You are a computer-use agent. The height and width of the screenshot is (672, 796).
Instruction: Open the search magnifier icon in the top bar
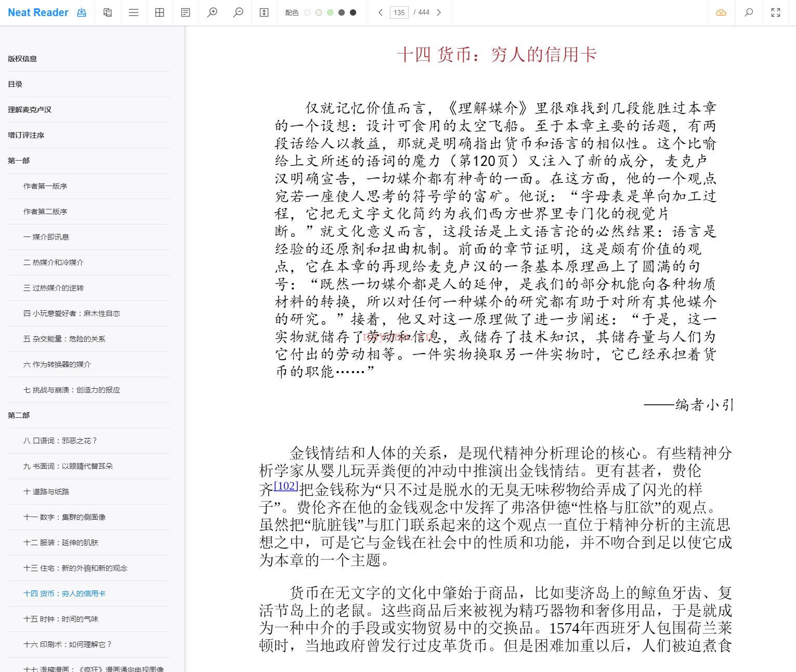point(749,12)
